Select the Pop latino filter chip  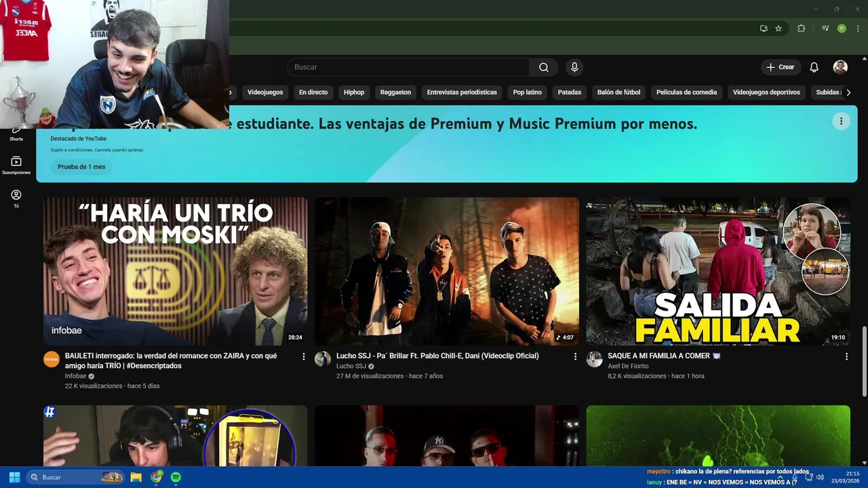(528, 92)
